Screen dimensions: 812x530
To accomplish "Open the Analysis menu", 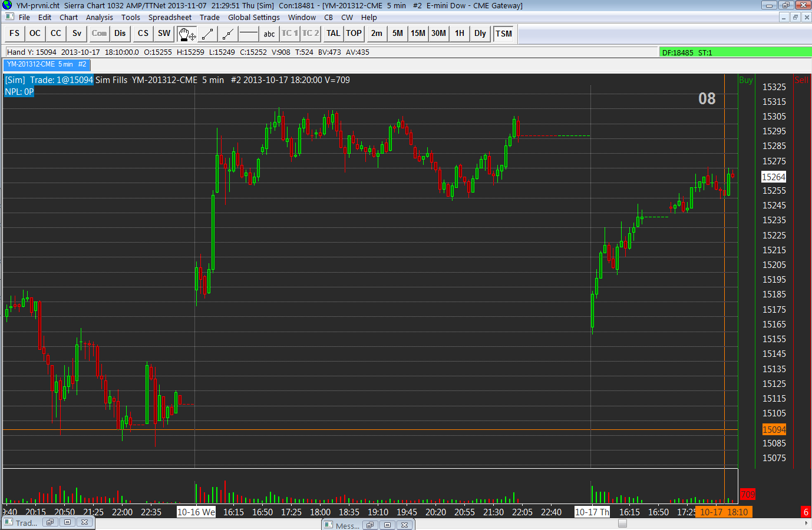I will [99, 17].
